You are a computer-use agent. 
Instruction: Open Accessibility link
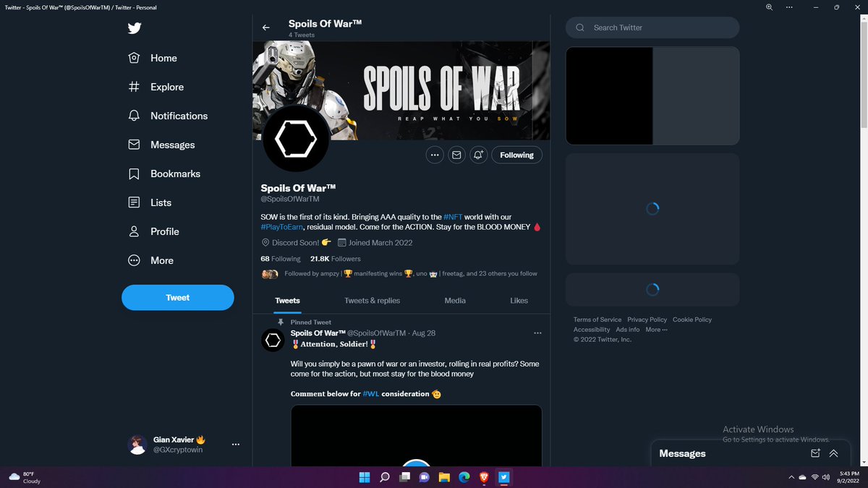point(592,330)
